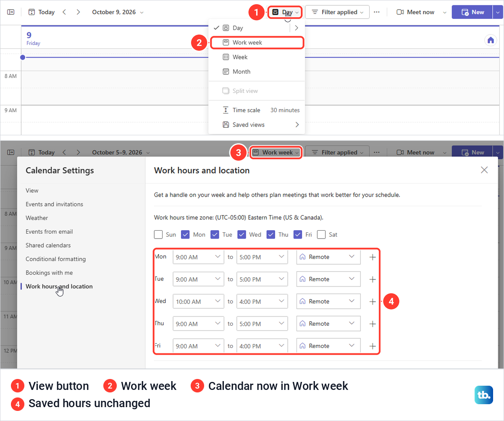The width and height of the screenshot is (504, 421).
Task: Open the October 9, 2026 date picker
Action: coord(118,12)
